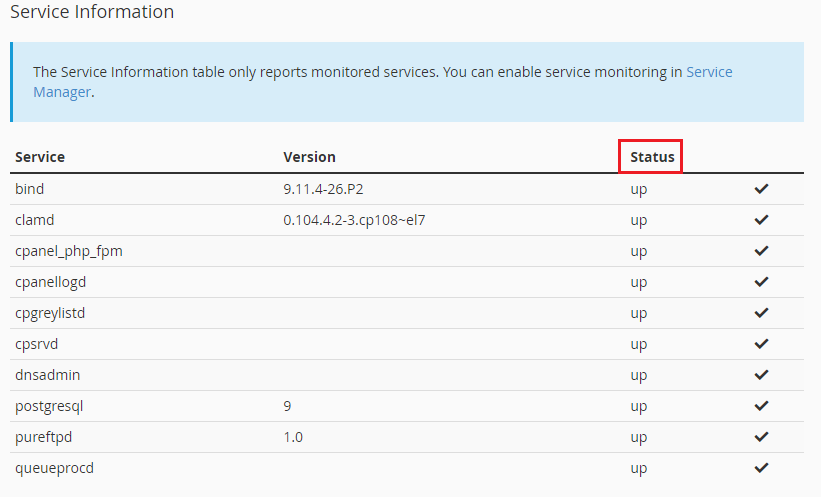821x497 pixels.
Task: Click the Status column header
Action: pyautogui.click(x=652, y=157)
